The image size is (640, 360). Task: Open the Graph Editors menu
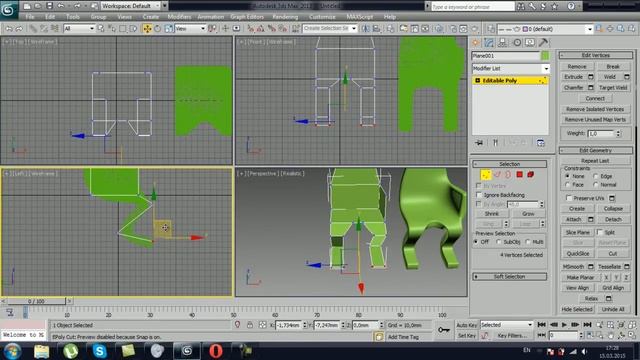click(247, 17)
